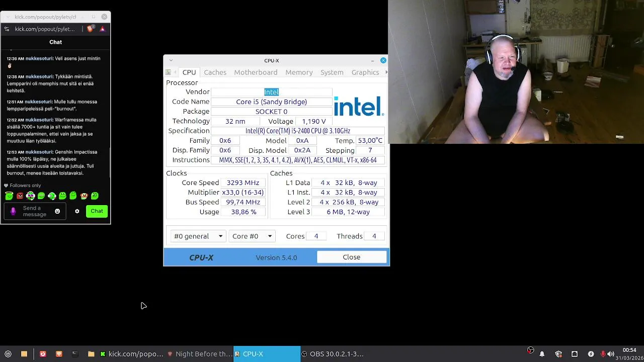Open the '#0 general' type dropdown
The height and width of the screenshot is (362, 644).
pos(199,236)
